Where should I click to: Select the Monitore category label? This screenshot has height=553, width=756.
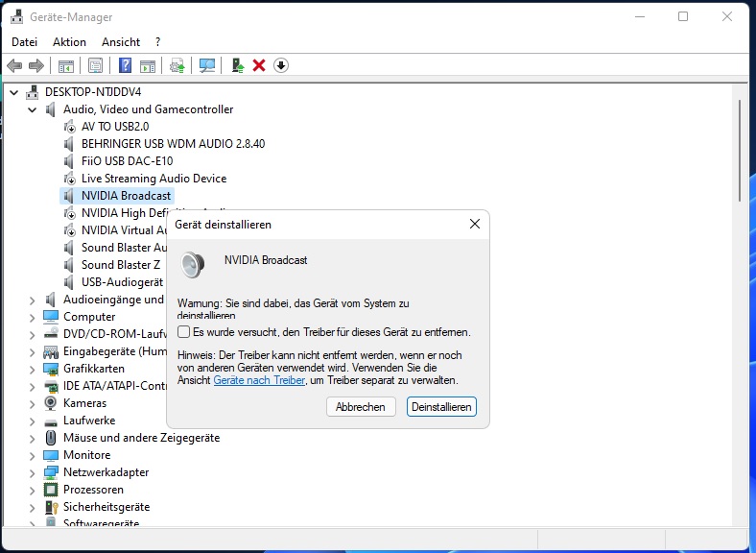86,455
